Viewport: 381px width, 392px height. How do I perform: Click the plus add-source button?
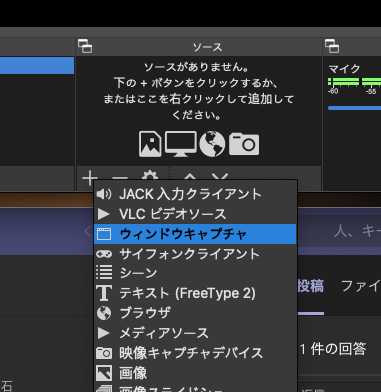[x=90, y=178]
